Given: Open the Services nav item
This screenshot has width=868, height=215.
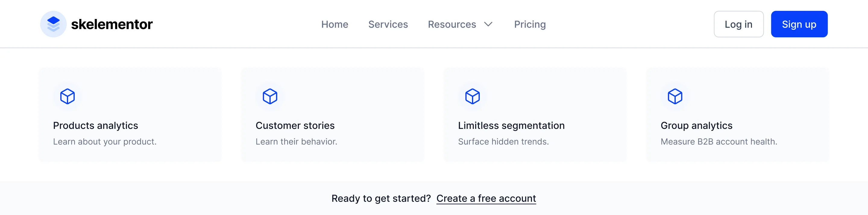Looking at the screenshot, I should click(388, 24).
